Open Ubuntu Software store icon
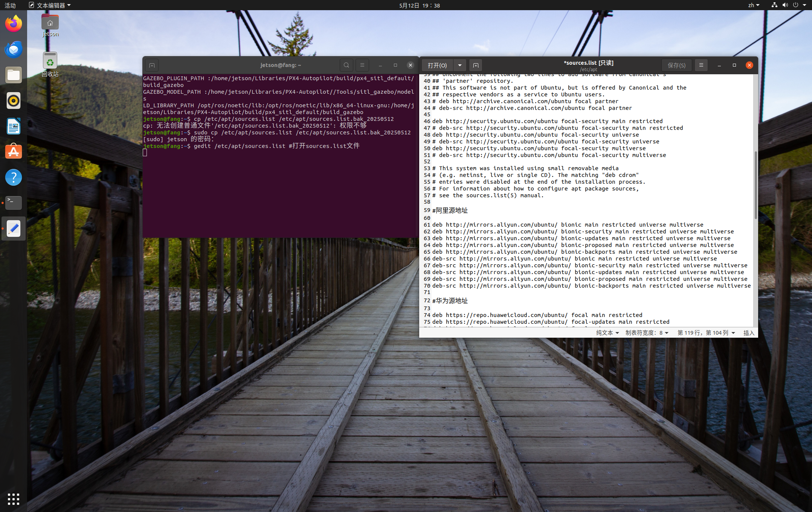 coord(14,152)
